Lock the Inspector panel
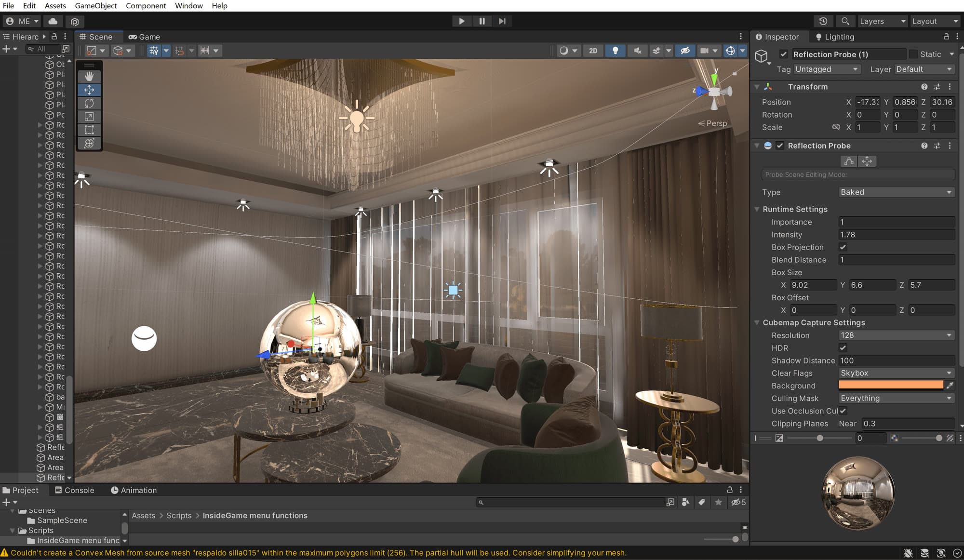The width and height of the screenshot is (964, 560). point(946,37)
